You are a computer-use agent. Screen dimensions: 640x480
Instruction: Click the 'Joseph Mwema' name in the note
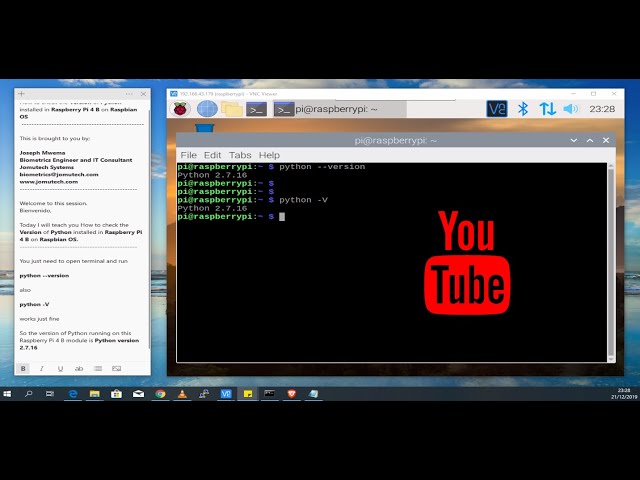click(x=42, y=153)
